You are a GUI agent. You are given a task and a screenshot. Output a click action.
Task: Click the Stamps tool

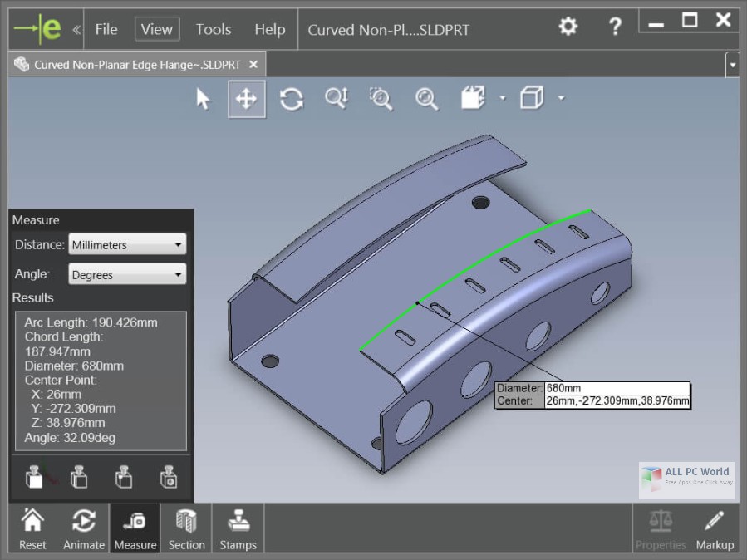238,527
